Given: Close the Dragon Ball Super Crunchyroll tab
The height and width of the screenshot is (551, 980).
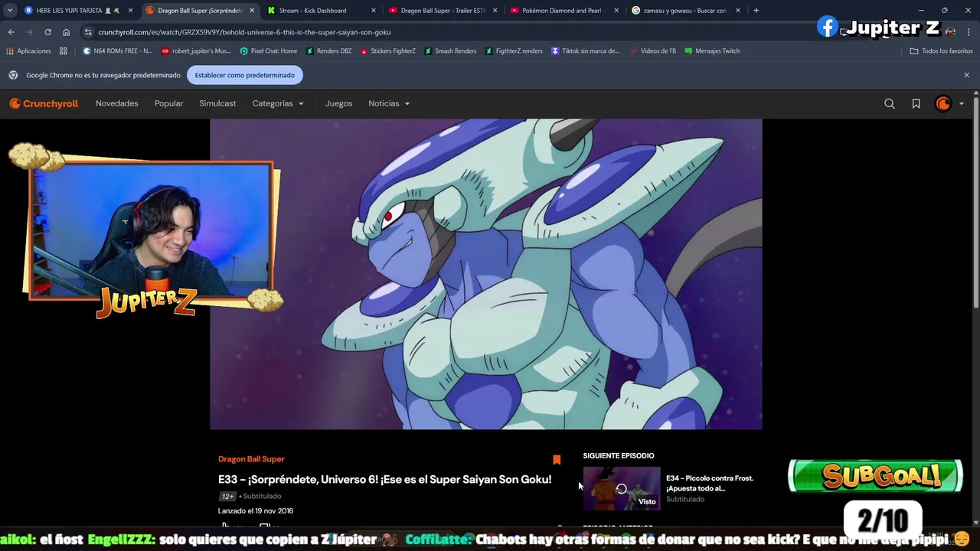Looking at the screenshot, I should click(x=252, y=11).
